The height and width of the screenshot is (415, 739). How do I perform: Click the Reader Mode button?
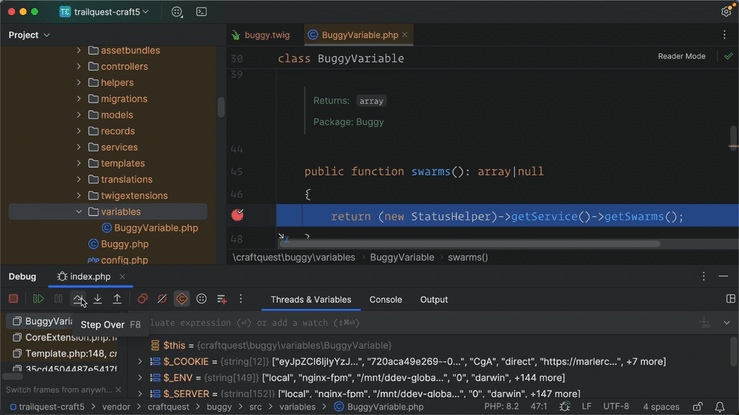tap(681, 57)
